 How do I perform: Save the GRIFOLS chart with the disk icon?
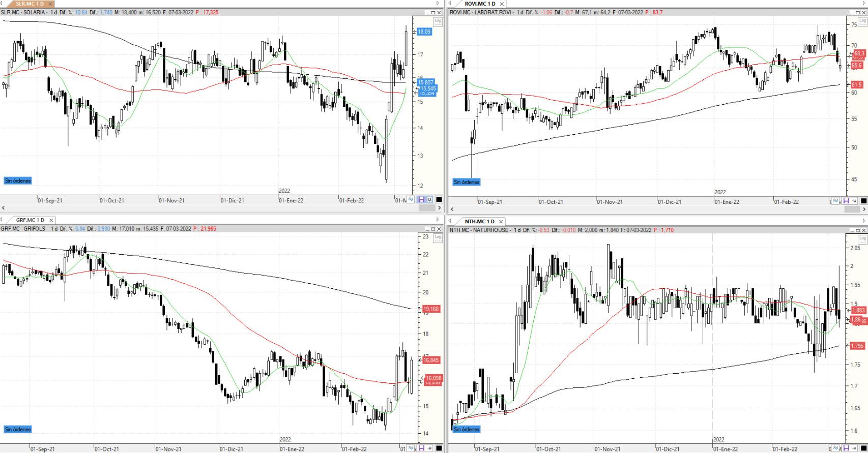tap(421, 448)
